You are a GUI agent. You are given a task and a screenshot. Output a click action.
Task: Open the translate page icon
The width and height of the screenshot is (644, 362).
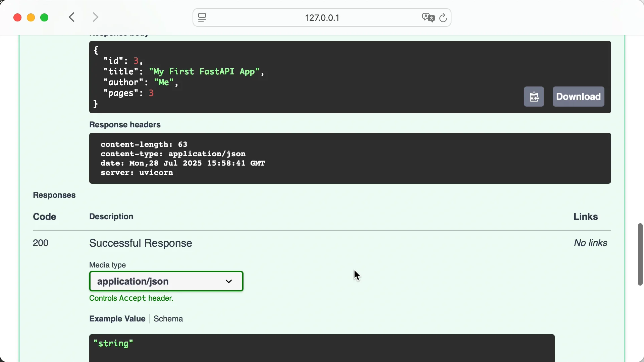pos(428,18)
